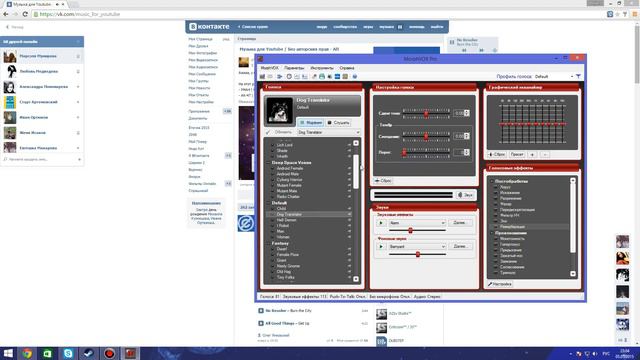Open Skype from the taskbar

68,353
